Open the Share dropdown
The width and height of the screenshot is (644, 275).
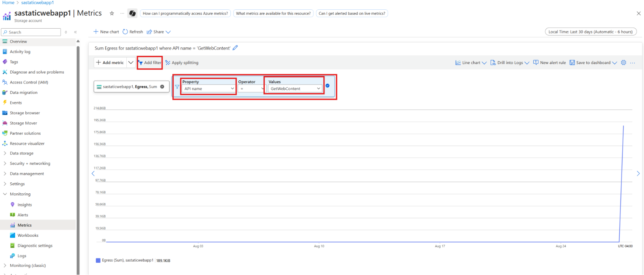[159, 32]
